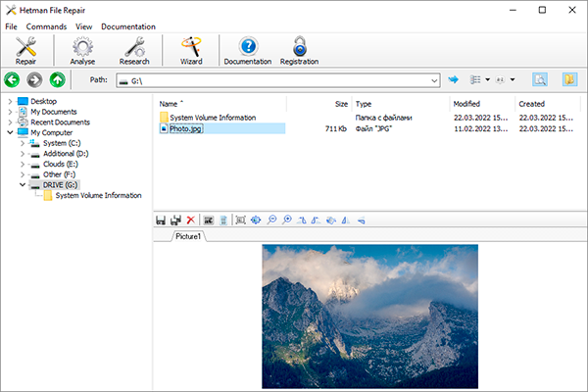Screen dimensions: 588x392
Task: Save the previewed picture
Action: (161, 220)
